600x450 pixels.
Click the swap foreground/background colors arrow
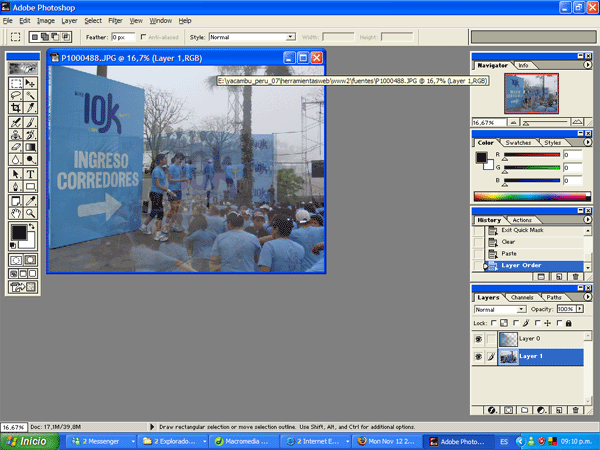(x=32, y=227)
